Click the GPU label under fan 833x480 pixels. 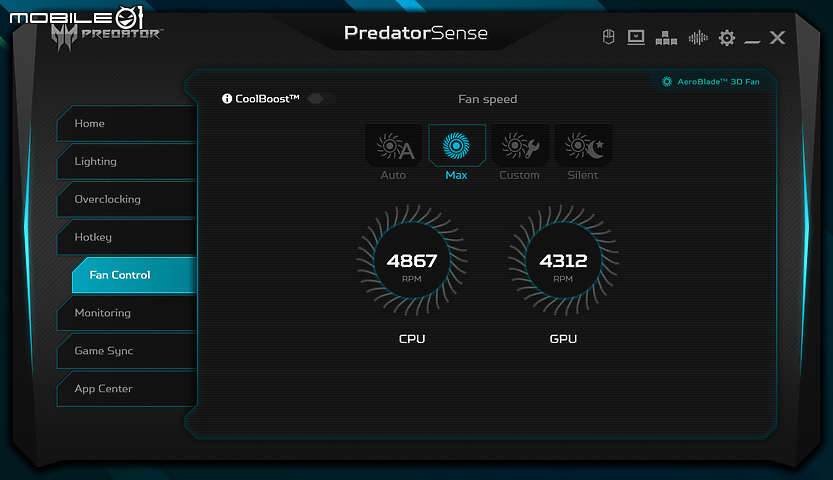(x=563, y=339)
